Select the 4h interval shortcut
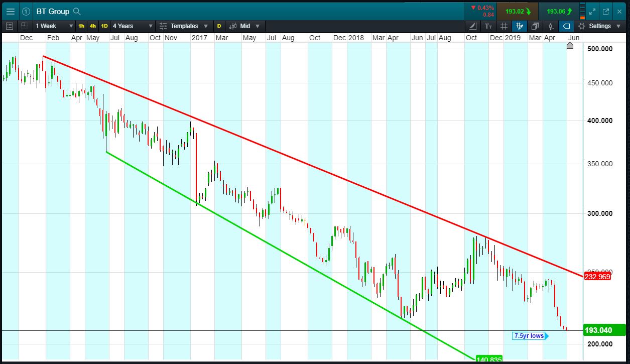 (93, 26)
